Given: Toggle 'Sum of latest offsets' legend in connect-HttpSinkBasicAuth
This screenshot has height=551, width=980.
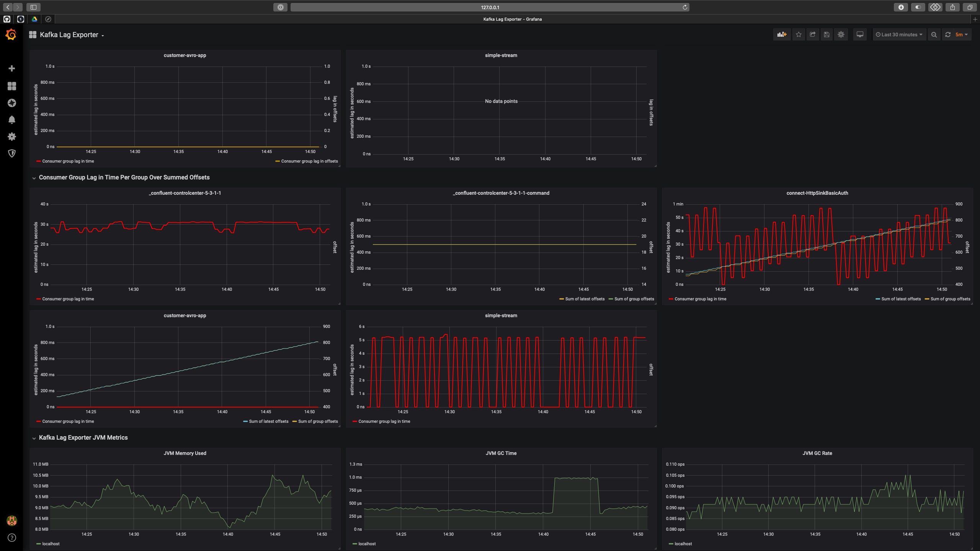Looking at the screenshot, I should pos(901,299).
